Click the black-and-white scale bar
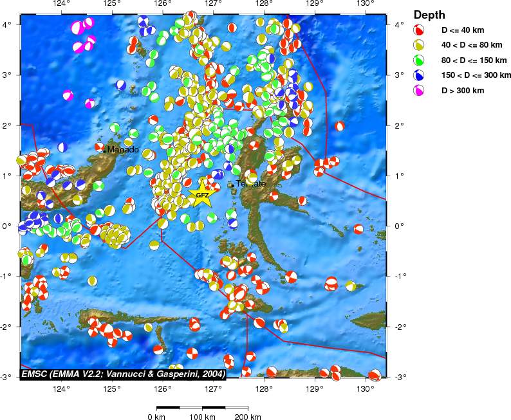Screen dimensions: 511x420 202,407
